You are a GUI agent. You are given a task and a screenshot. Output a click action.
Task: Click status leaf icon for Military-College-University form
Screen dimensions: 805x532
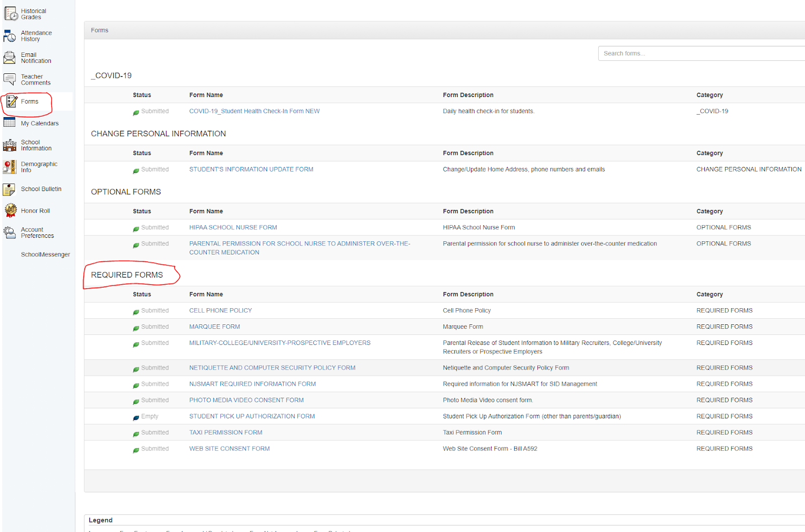136,344
